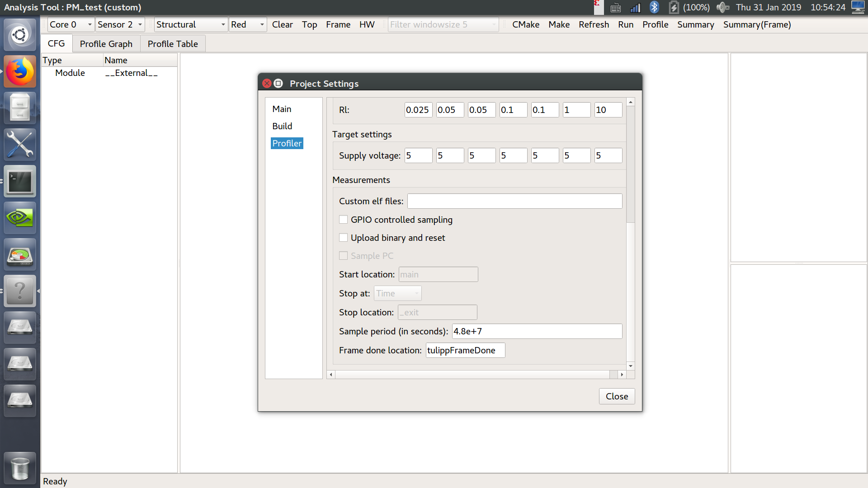This screenshot has width=868, height=488.
Task: Check Upload binary and reset
Action: tap(344, 238)
